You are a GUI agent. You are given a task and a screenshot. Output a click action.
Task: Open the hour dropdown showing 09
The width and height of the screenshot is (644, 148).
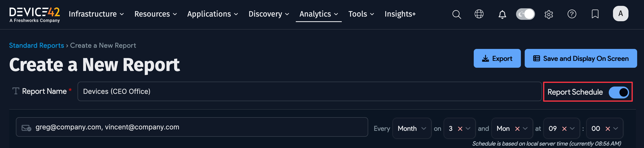572,128
